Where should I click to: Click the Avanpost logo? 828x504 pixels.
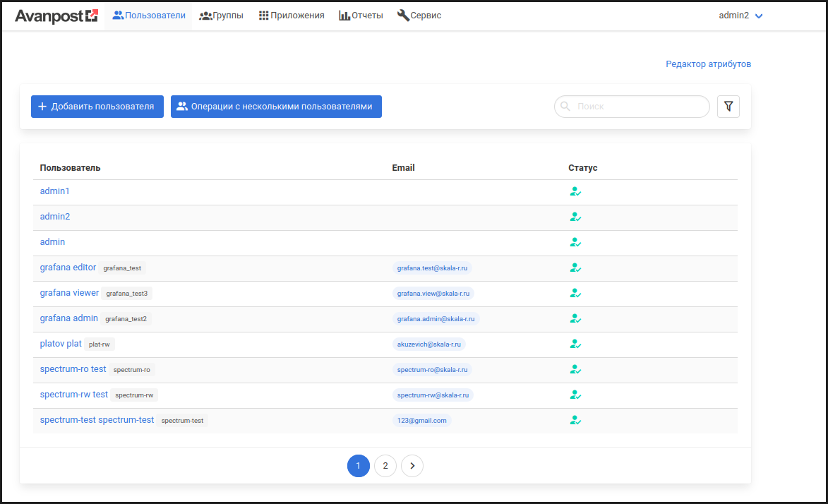tap(56, 16)
